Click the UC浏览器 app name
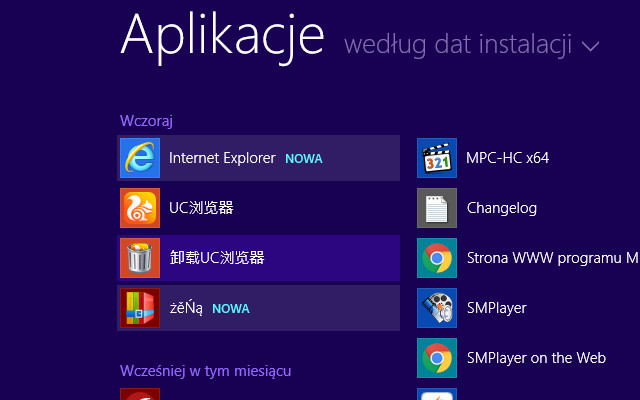Viewport: 640px width, 400px height. [201, 208]
